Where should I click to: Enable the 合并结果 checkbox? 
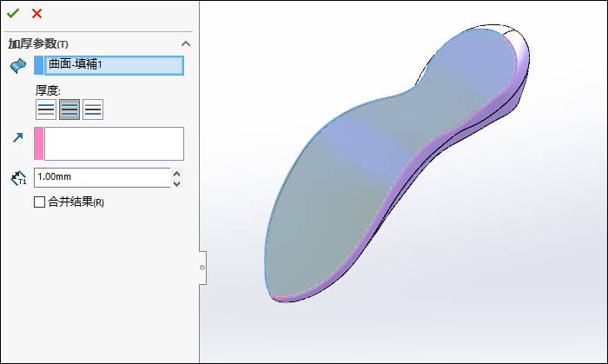coord(39,202)
